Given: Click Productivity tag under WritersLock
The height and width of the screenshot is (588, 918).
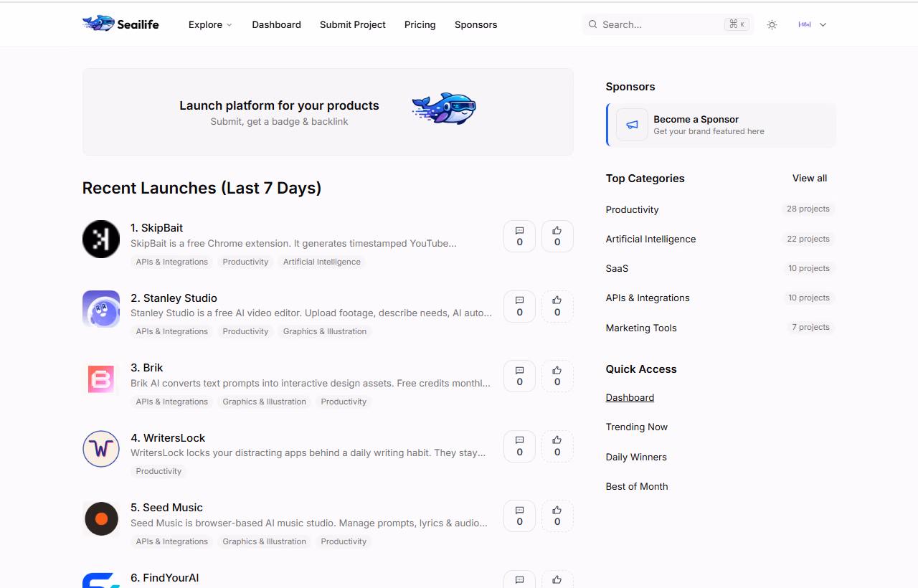Looking at the screenshot, I should coord(158,471).
